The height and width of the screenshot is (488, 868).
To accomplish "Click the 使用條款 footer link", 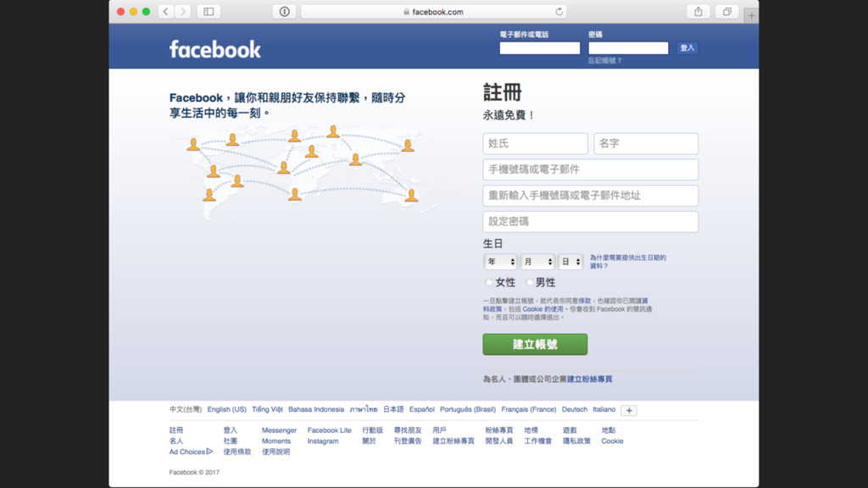I will pyautogui.click(x=237, y=452).
